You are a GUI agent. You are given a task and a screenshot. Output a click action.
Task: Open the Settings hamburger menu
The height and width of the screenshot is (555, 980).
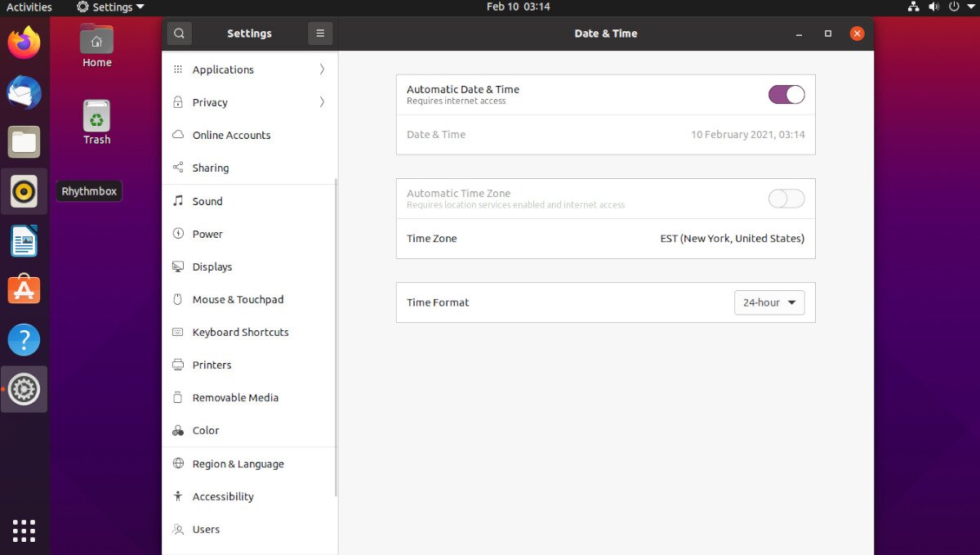[319, 34]
